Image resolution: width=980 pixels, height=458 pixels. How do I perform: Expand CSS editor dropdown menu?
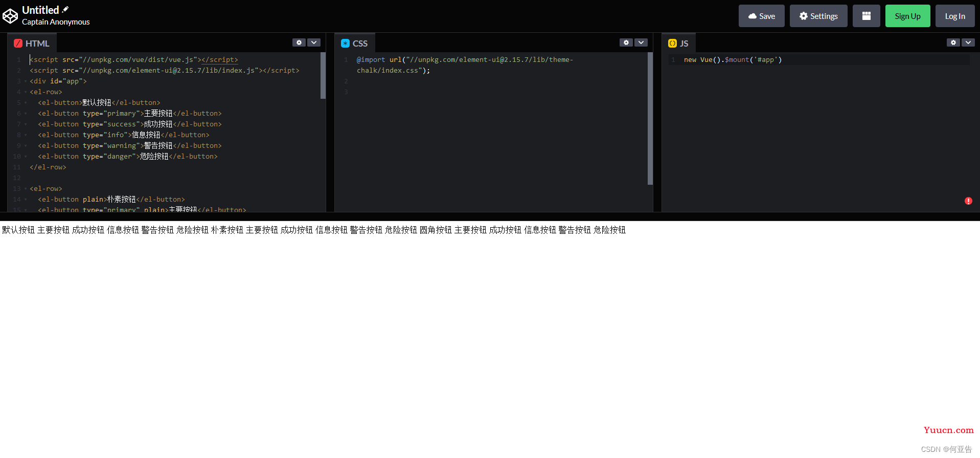coord(641,42)
